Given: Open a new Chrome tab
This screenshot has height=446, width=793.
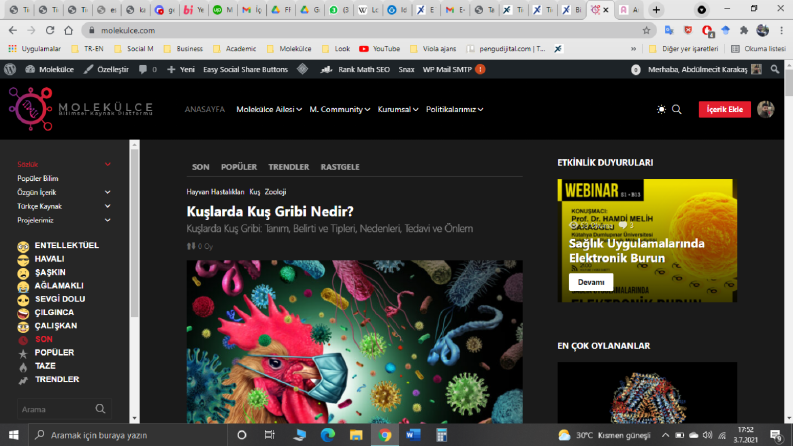Looking at the screenshot, I should click(x=656, y=10).
